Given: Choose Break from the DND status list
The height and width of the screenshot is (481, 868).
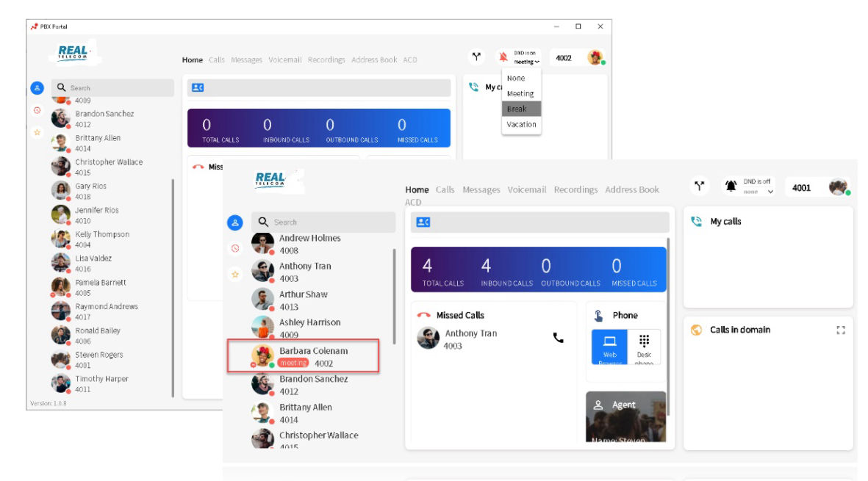Looking at the screenshot, I should pyautogui.click(x=521, y=109).
